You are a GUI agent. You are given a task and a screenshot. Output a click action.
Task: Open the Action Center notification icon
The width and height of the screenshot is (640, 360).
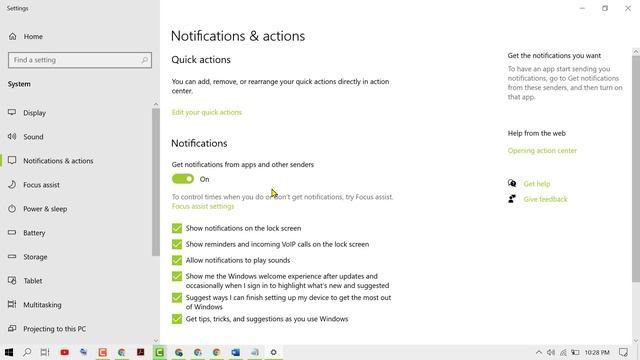pos(623,352)
